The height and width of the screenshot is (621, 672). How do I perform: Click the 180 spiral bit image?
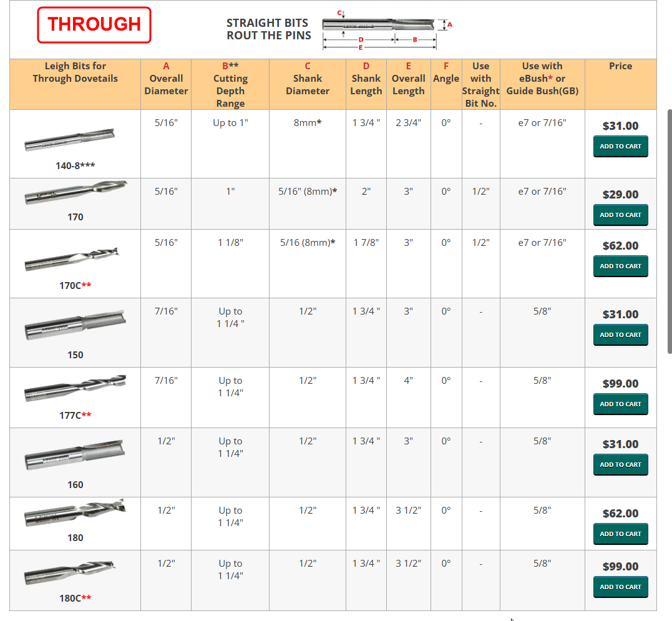pyautogui.click(x=75, y=512)
